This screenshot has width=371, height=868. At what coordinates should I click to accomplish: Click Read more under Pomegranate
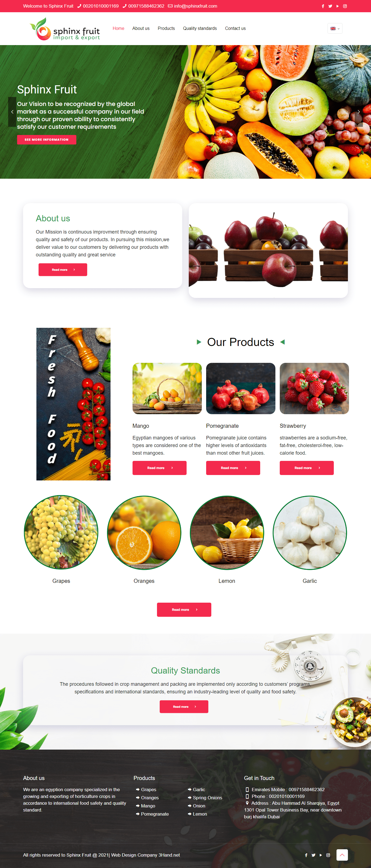pyautogui.click(x=233, y=468)
